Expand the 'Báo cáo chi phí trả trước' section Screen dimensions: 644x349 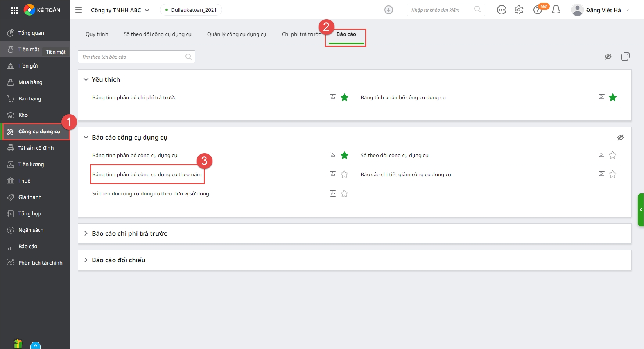[x=86, y=233]
